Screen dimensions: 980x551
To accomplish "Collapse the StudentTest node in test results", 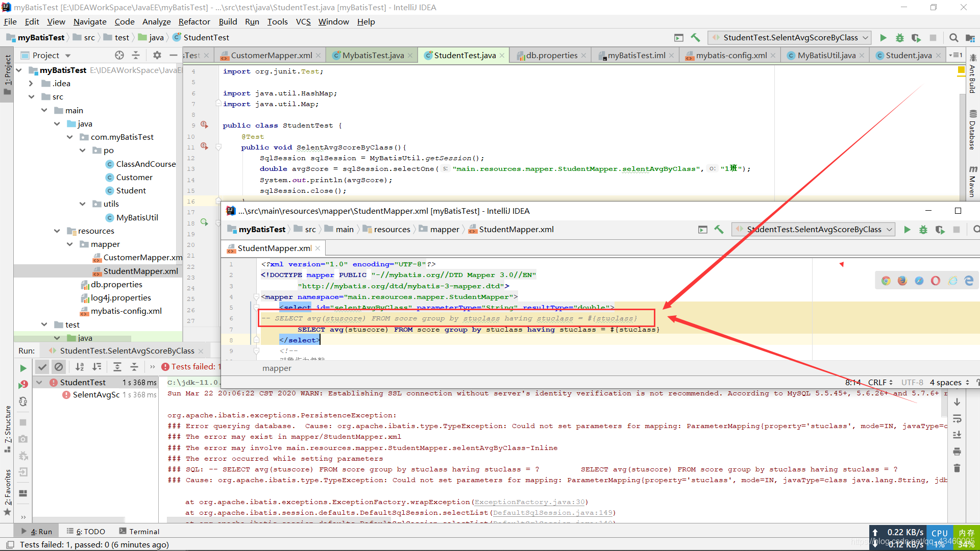I will (x=39, y=382).
